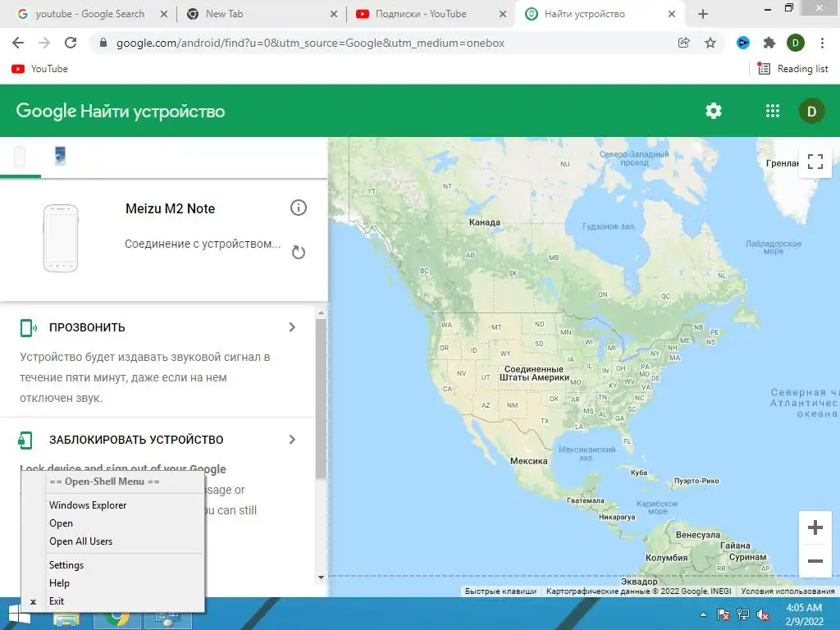Image resolution: width=840 pixels, height=630 pixels.
Task: Switch to youtube - Google Search tab
Action: tap(90, 14)
